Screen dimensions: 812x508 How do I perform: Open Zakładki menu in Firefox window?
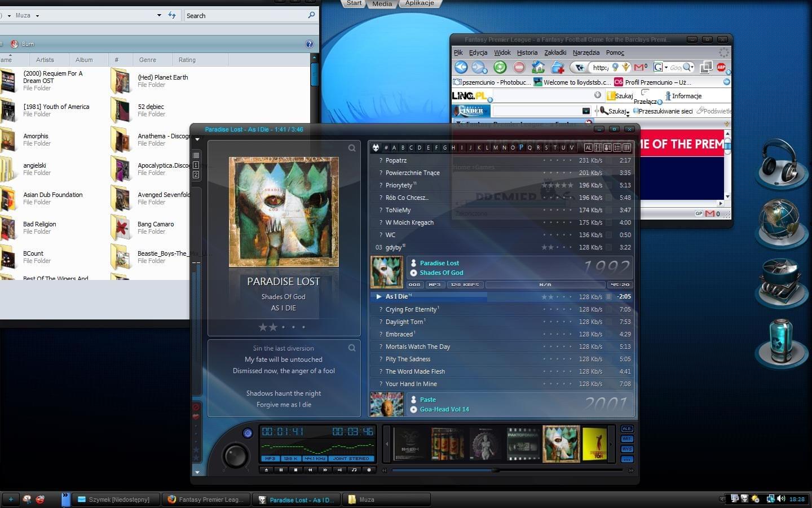pos(555,52)
